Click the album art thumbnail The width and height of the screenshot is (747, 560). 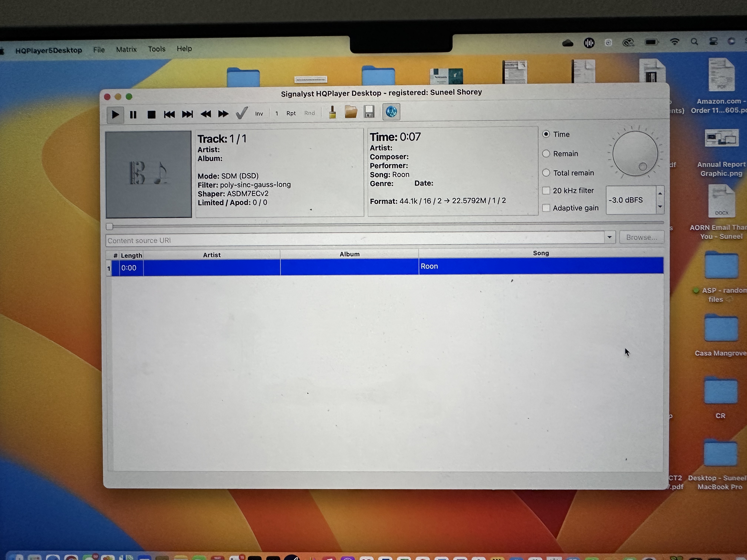coord(149,174)
